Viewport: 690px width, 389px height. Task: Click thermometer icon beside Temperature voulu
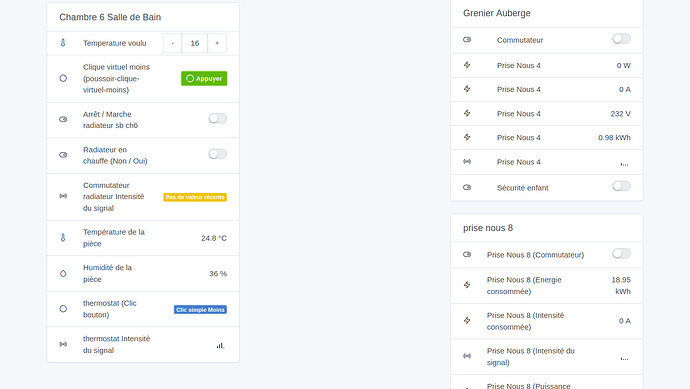tap(63, 43)
